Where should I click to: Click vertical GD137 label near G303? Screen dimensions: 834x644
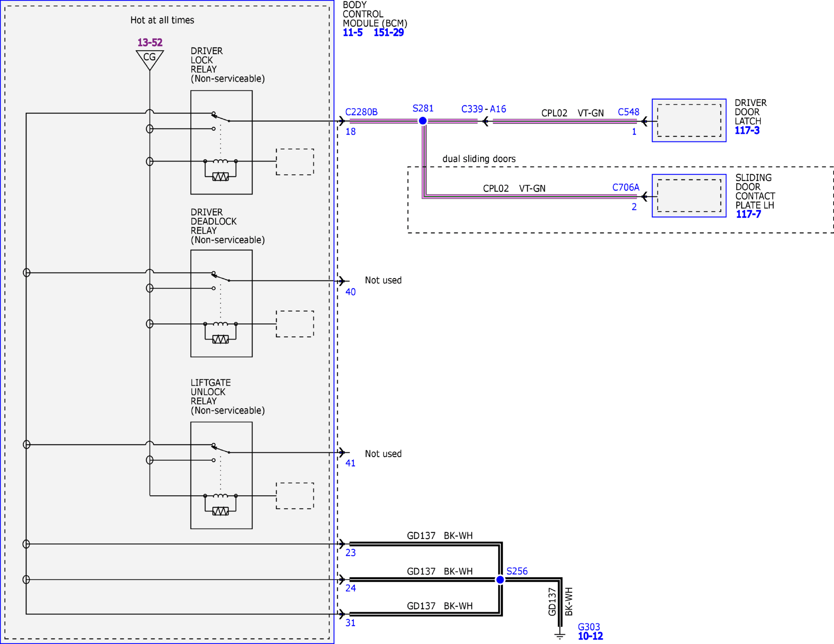point(552,602)
